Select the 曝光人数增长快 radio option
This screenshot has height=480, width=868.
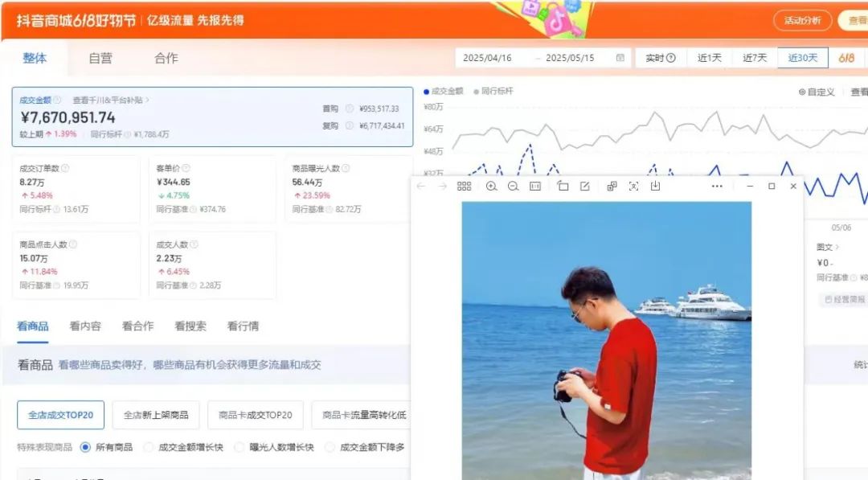coord(240,447)
